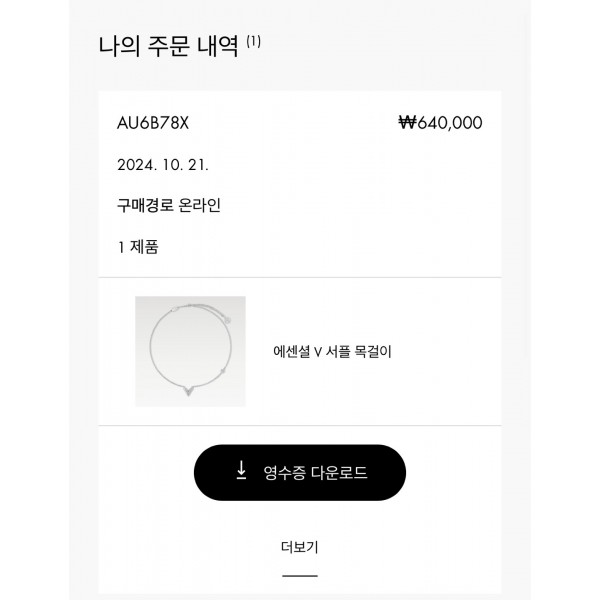The height and width of the screenshot is (600, 600).
Task: Click the 영수증 word on black button
Action: pyautogui.click(x=284, y=473)
